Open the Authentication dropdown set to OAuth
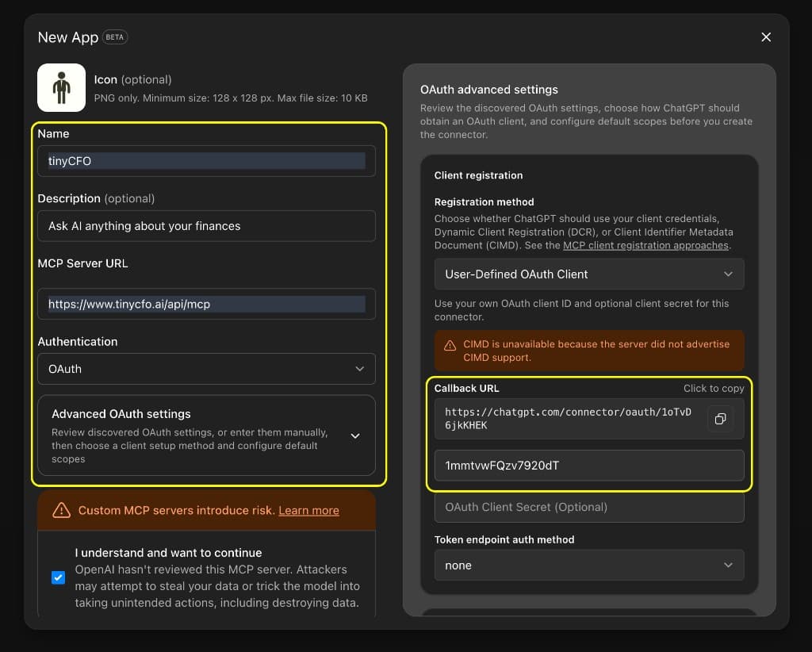Screen dimensions: 812x652 tap(207, 369)
